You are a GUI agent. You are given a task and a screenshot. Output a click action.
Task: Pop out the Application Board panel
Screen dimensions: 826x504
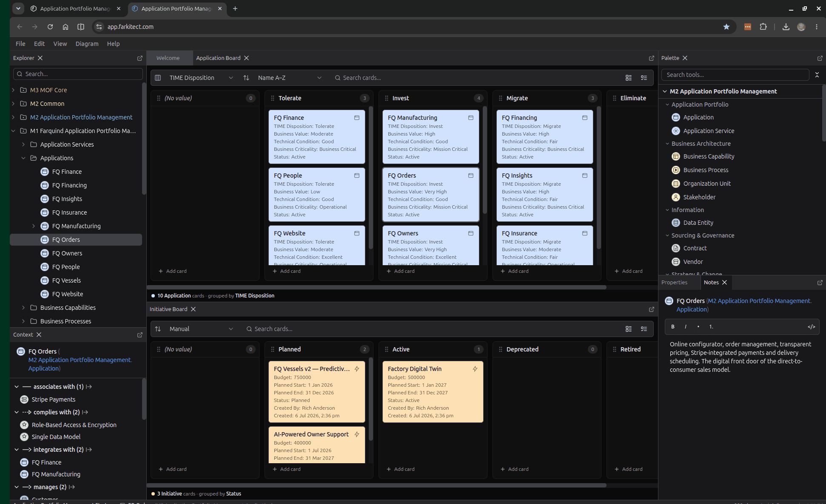pos(651,58)
